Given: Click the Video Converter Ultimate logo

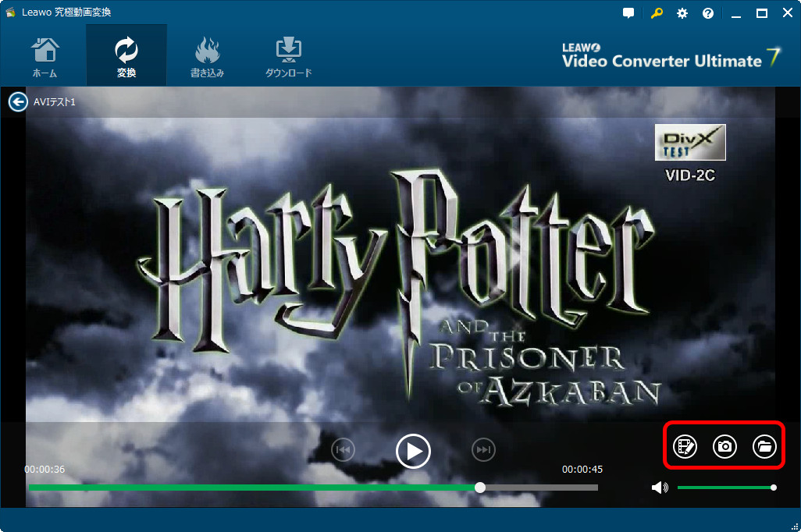Looking at the screenshot, I should tap(671, 56).
